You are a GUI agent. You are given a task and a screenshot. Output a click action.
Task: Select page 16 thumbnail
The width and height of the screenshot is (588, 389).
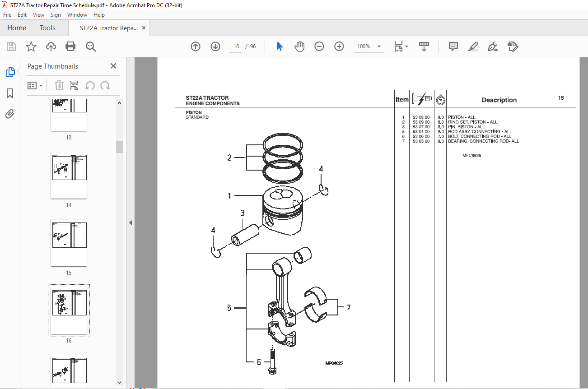coord(69,311)
